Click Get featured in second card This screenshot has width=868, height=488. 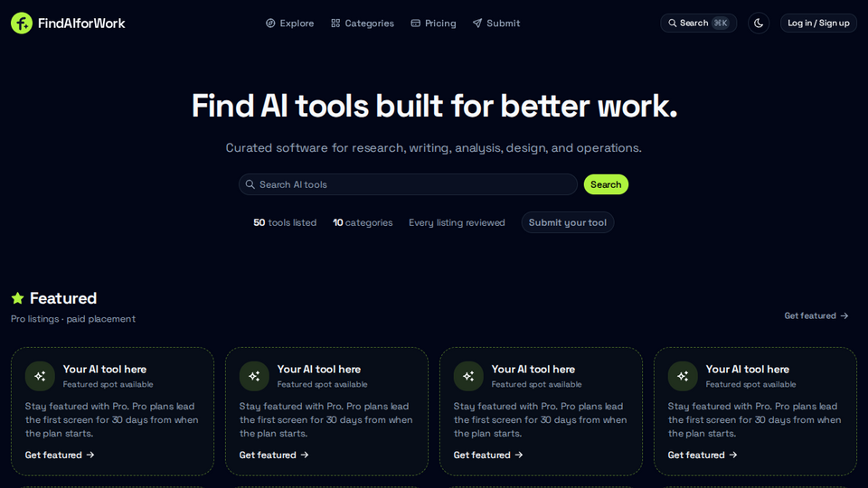(274, 455)
